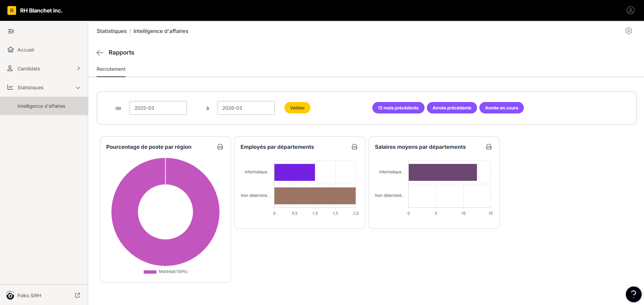This screenshot has width=644, height=305.
Task: Apply the 12 mois précédents filter
Action: point(398,108)
